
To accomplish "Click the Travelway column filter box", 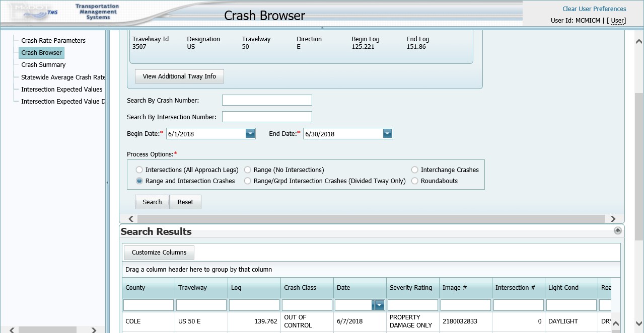I will pyautogui.click(x=201, y=305).
